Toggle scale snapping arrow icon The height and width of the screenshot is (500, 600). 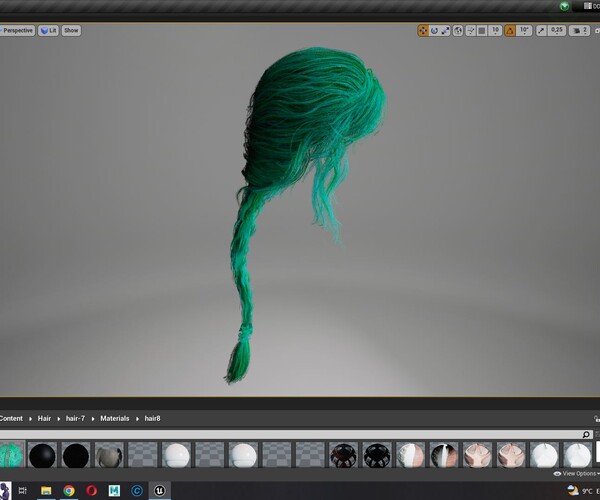(541, 31)
